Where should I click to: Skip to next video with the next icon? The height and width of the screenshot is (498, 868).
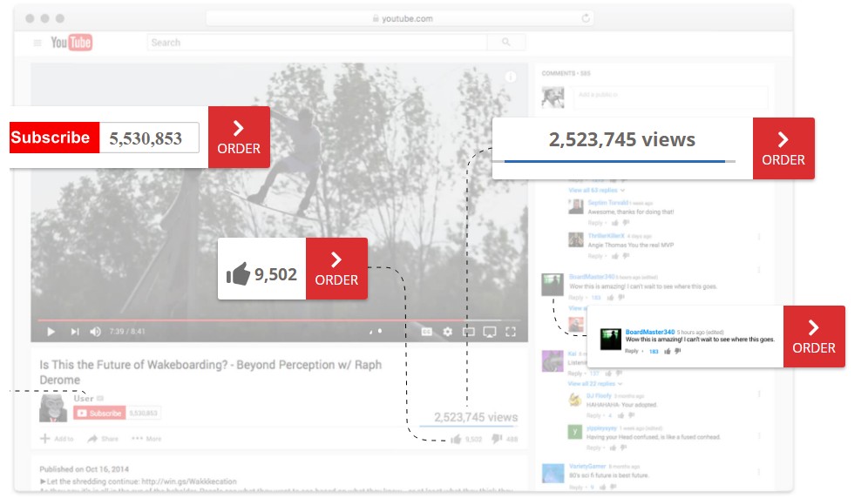[75, 332]
